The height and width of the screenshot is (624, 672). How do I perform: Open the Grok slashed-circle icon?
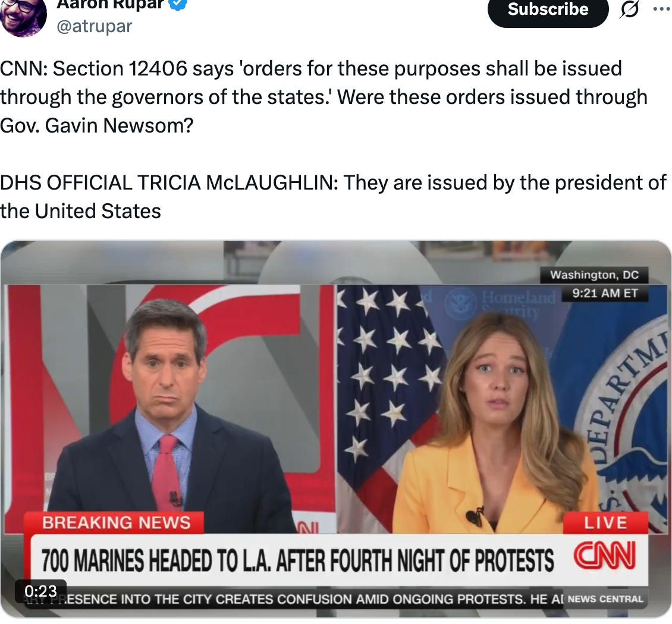point(629,10)
